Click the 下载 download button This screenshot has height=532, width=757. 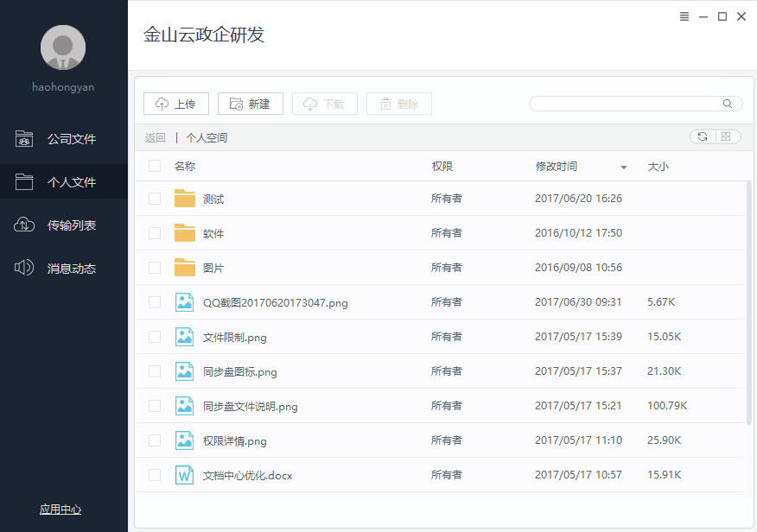point(325,104)
